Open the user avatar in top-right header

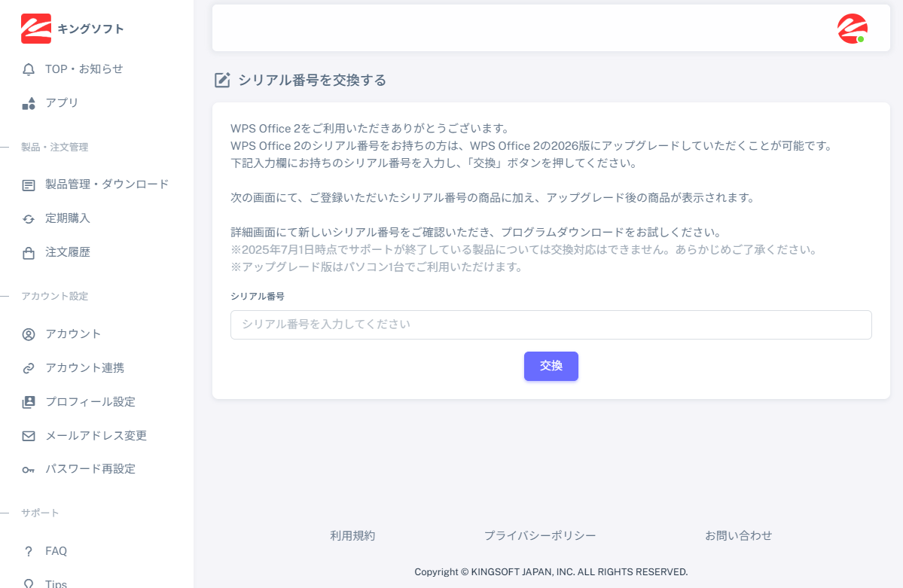[852, 29]
